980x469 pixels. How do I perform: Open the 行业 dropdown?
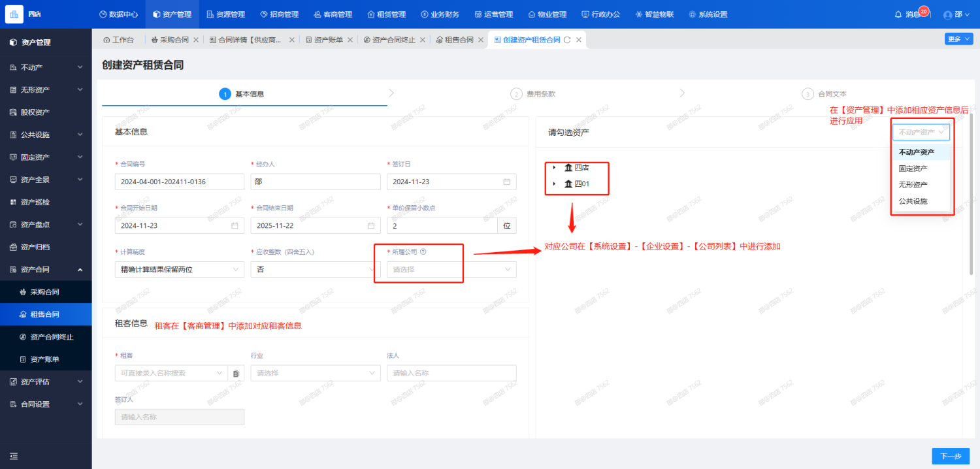[316, 373]
